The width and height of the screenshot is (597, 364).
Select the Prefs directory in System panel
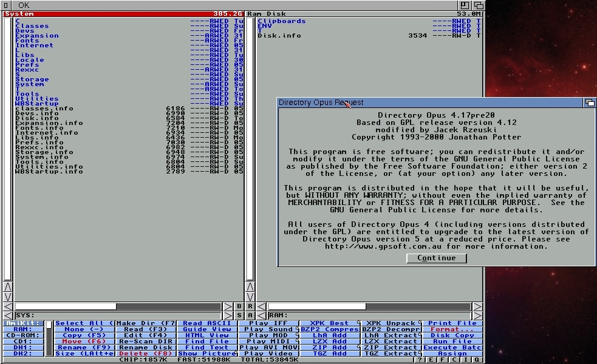click(129, 65)
